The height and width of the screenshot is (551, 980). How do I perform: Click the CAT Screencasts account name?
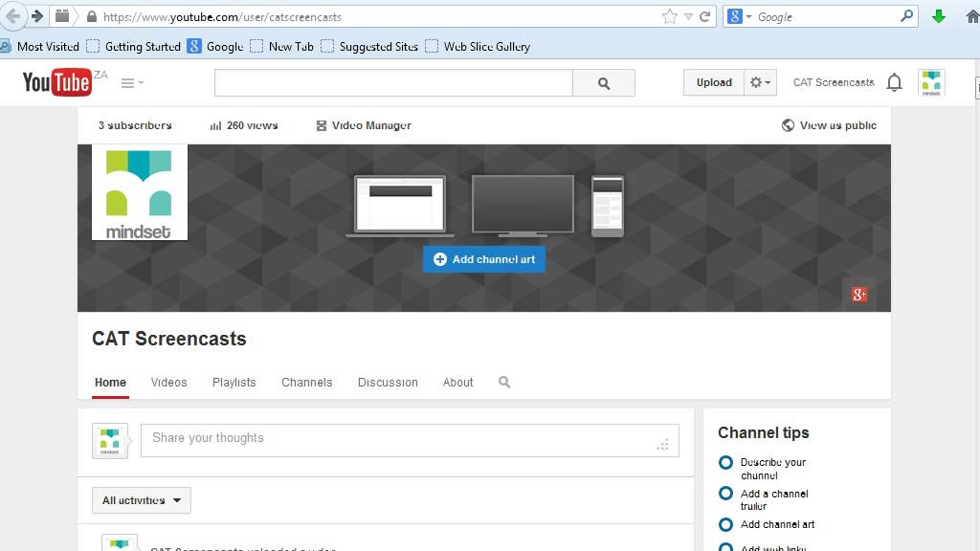(834, 82)
